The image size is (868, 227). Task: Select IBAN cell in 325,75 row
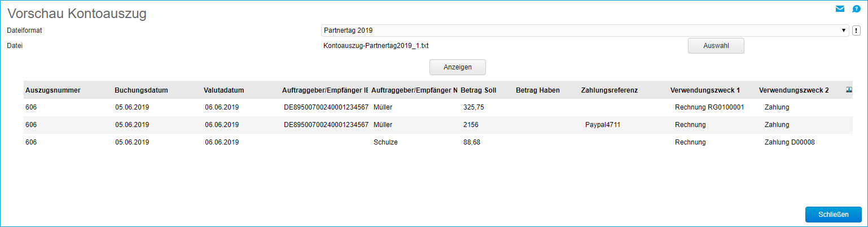[326, 107]
